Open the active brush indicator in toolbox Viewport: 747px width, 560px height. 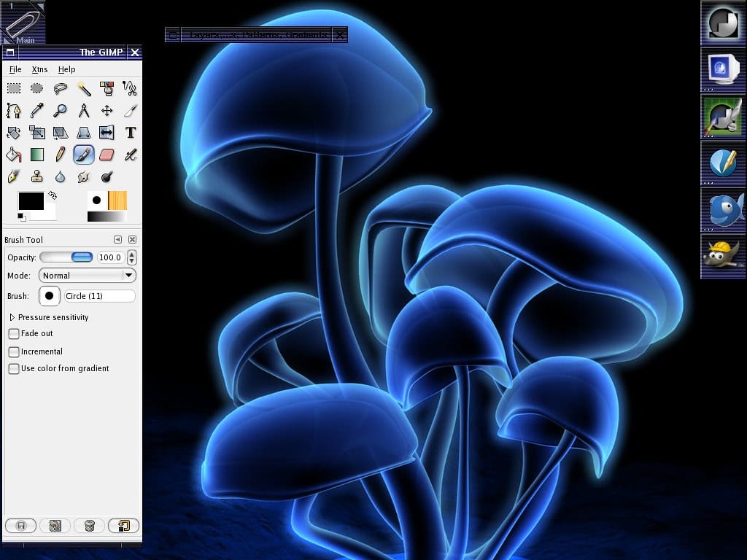[97, 201]
